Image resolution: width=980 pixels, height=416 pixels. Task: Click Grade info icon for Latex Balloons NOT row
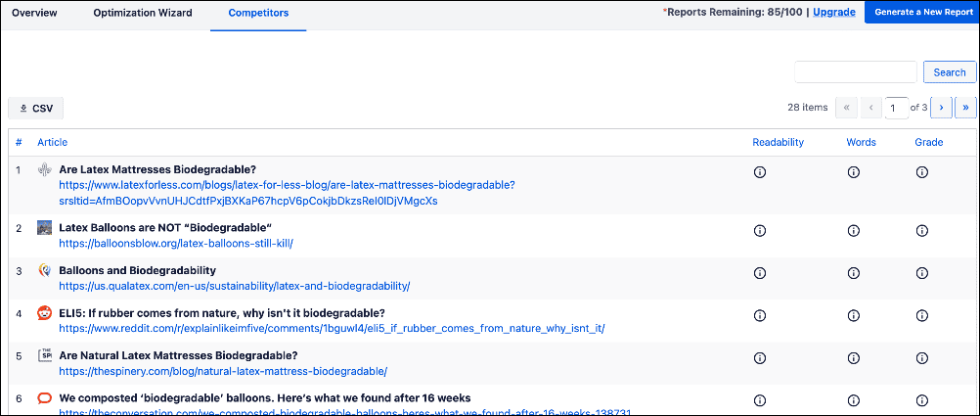[x=921, y=231]
